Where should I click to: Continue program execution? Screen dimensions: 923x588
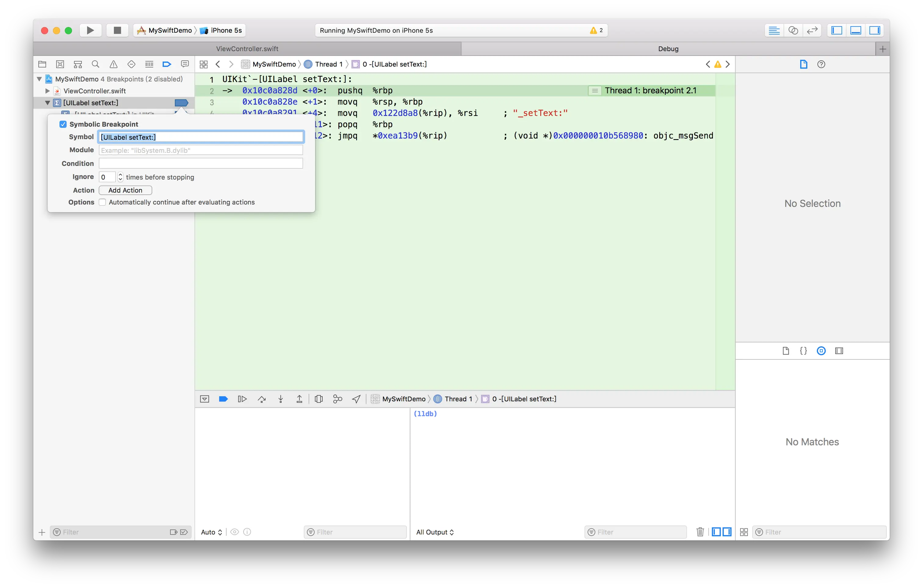(242, 399)
